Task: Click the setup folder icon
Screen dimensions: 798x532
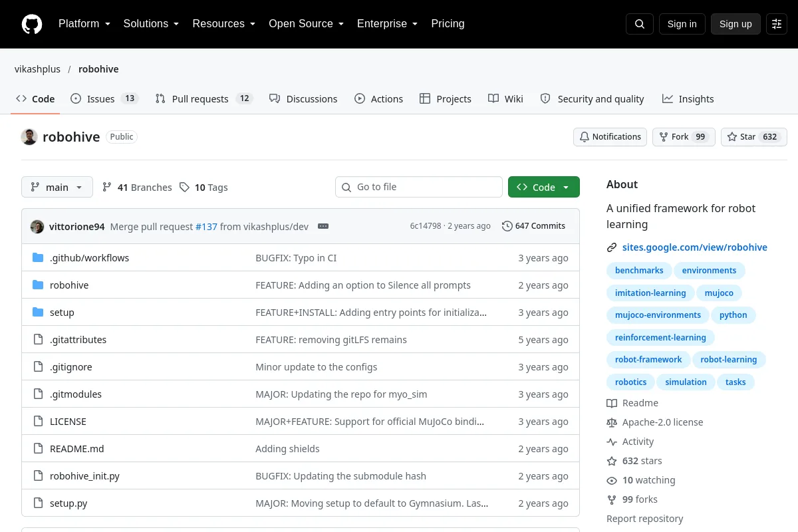Action: tap(38, 312)
